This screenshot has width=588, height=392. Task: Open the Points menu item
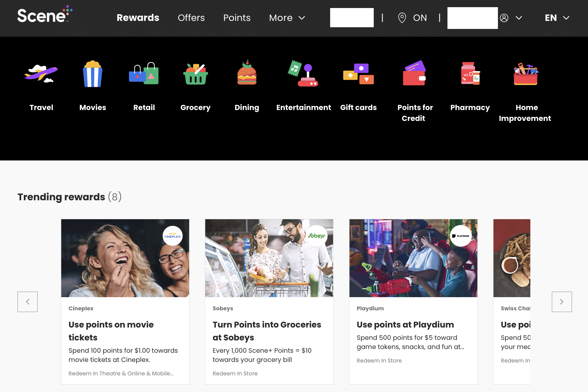point(237,18)
